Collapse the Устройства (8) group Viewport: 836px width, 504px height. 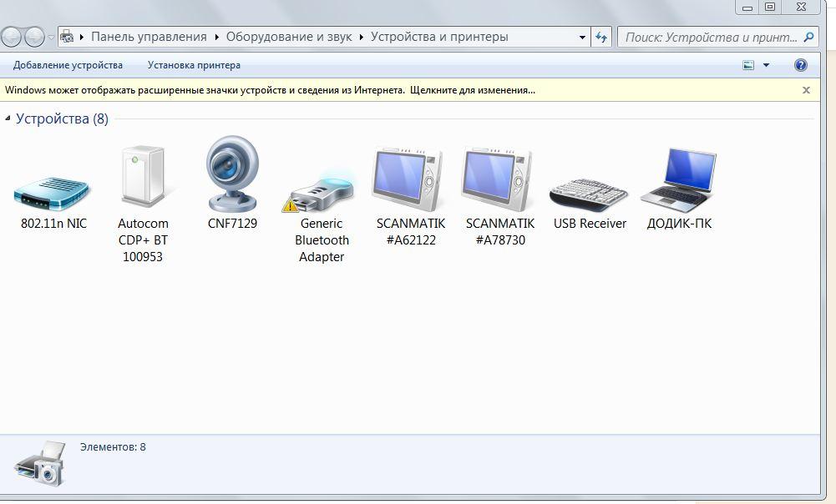point(8,119)
